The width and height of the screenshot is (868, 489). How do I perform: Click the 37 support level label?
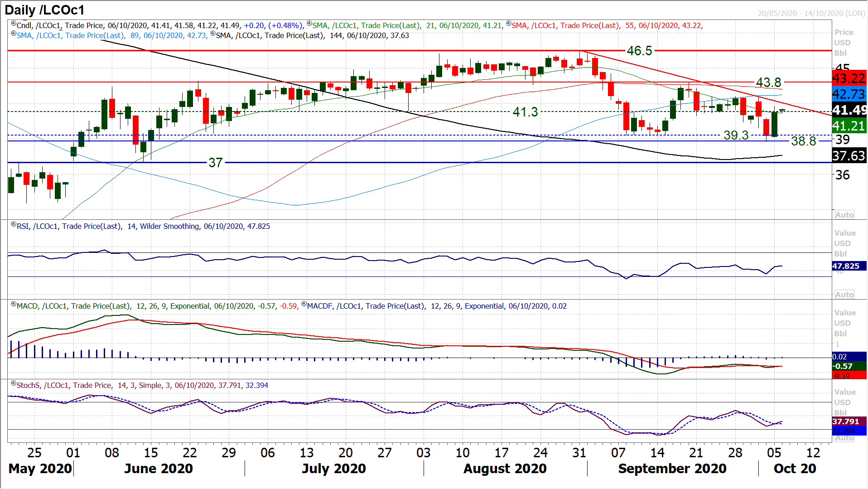pos(215,163)
